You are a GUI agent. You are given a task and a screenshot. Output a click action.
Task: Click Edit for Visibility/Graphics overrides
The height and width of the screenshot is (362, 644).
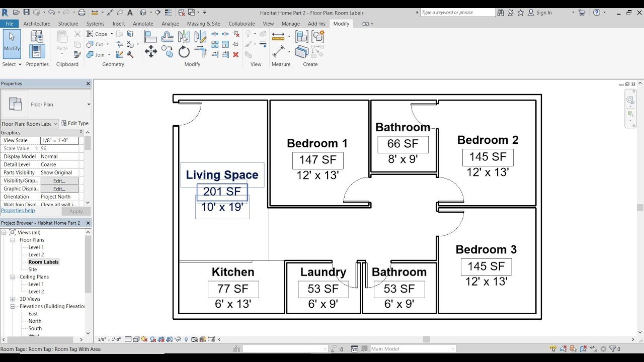pos(59,180)
